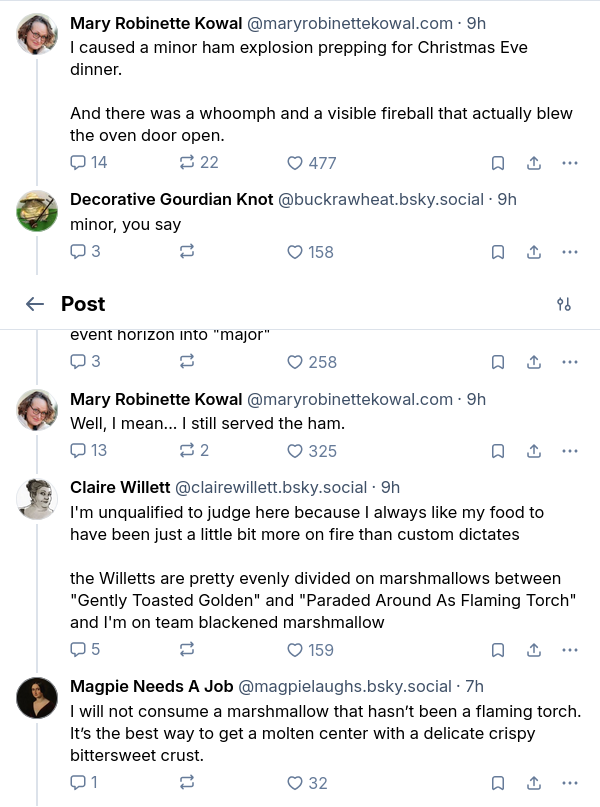Click back arrow next to Post header

click(35, 304)
